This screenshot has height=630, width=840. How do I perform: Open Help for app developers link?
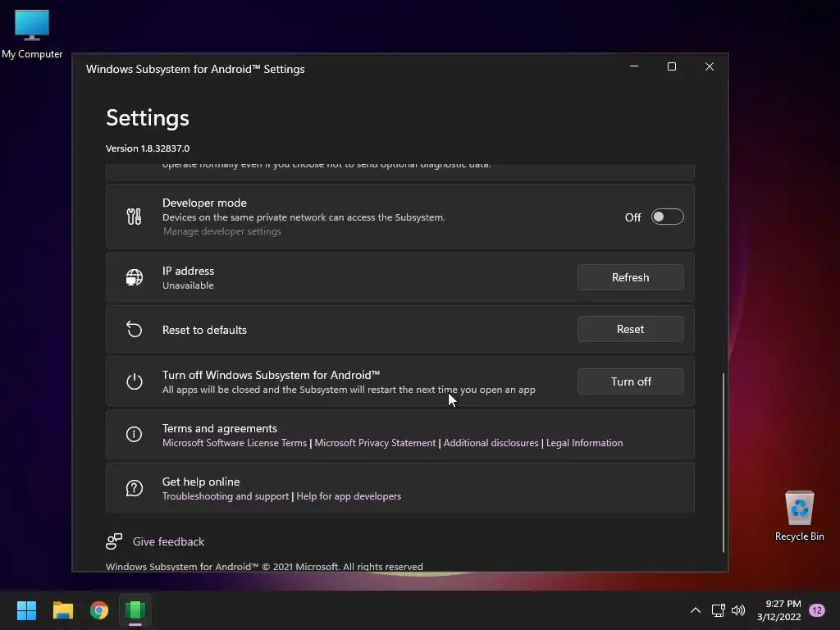point(349,496)
